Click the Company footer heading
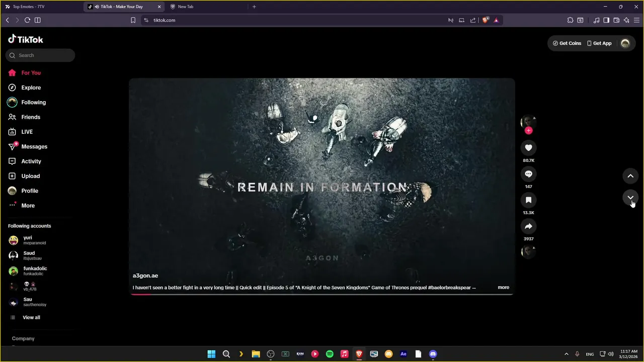 tap(23, 338)
